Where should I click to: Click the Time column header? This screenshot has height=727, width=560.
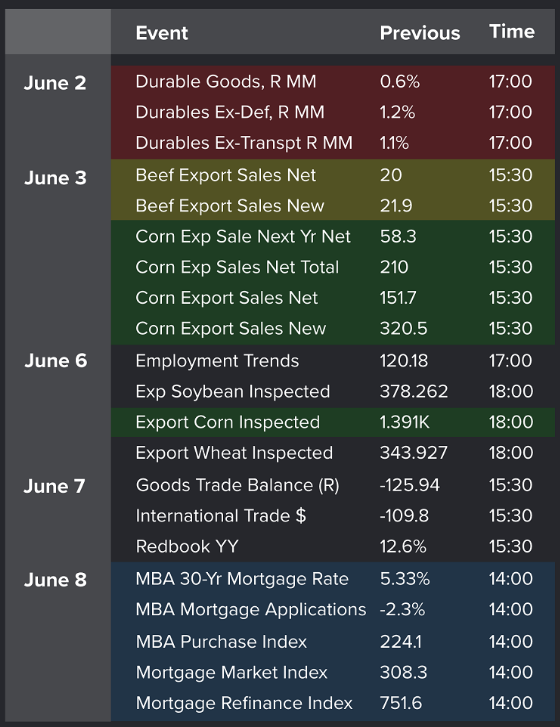click(x=512, y=32)
